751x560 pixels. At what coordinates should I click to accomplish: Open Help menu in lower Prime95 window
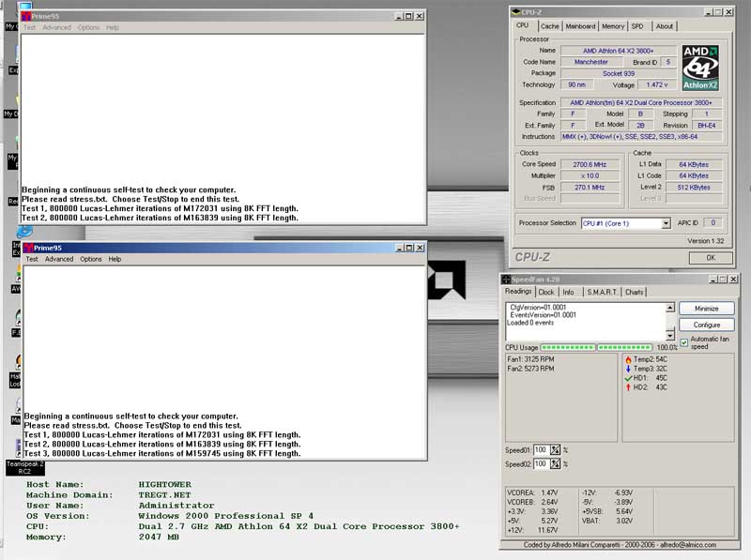click(115, 259)
